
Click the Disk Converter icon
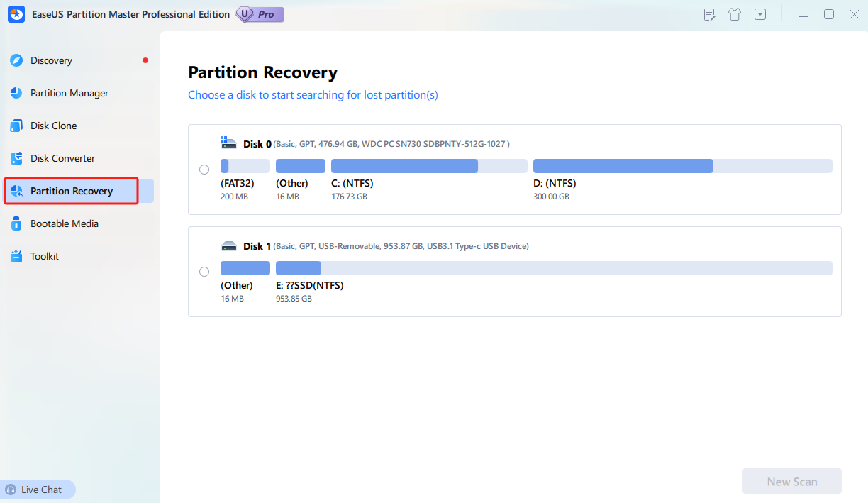[16, 158]
